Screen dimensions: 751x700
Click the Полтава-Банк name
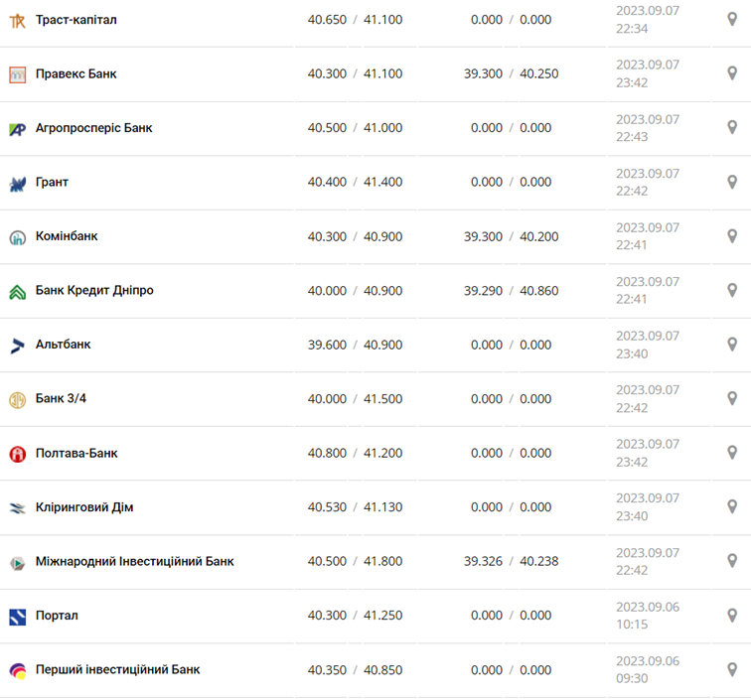tap(76, 453)
